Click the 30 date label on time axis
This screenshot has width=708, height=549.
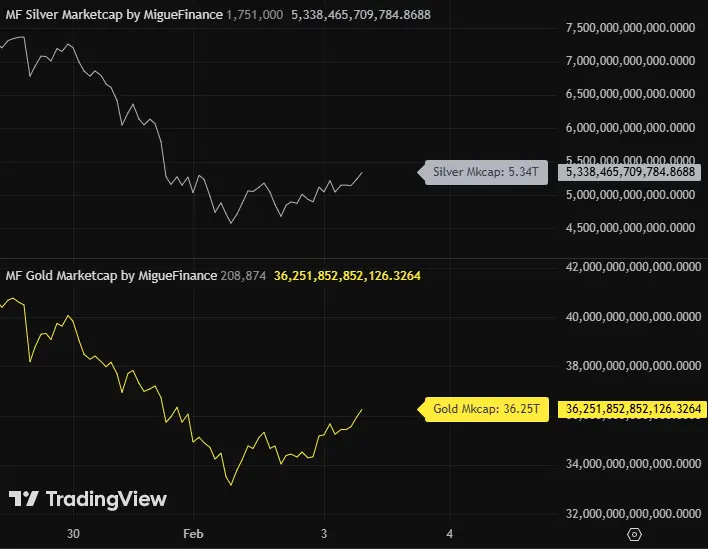click(x=73, y=534)
